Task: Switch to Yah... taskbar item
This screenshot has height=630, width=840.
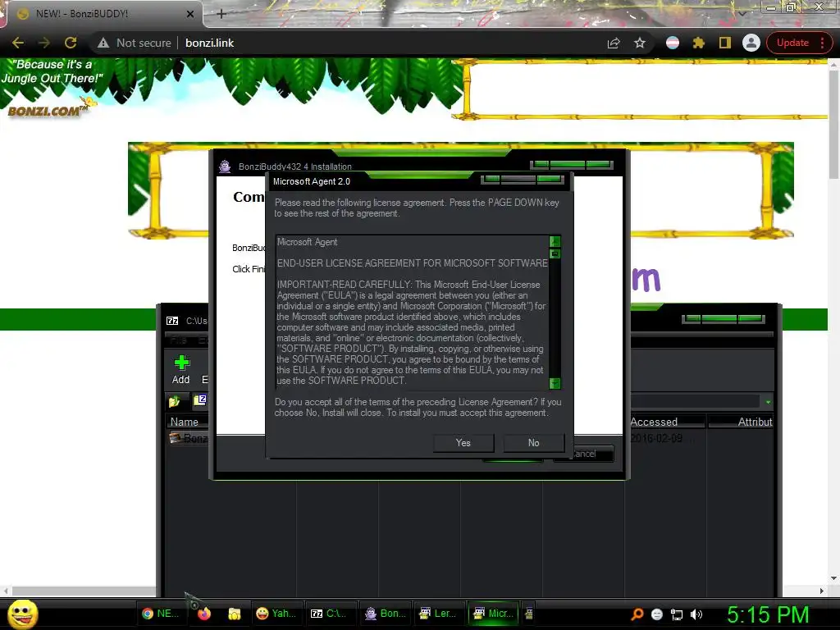Action: (277, 614)
